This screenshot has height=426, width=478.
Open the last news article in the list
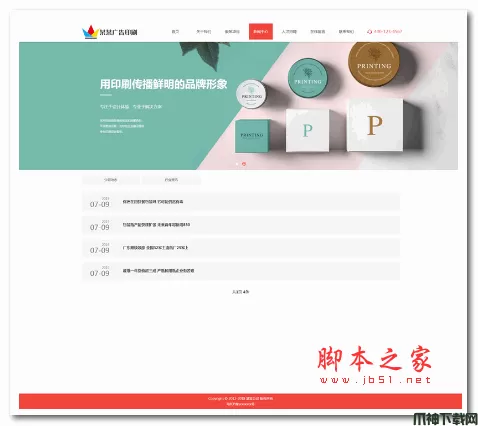pos(241,271)
